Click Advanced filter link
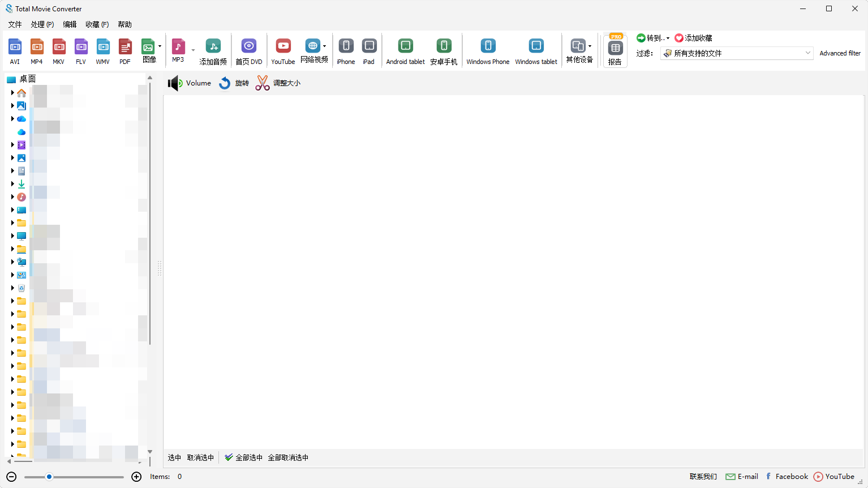This screenshot has width=868, height=488. pyautogui.click(x=840, y=53)
